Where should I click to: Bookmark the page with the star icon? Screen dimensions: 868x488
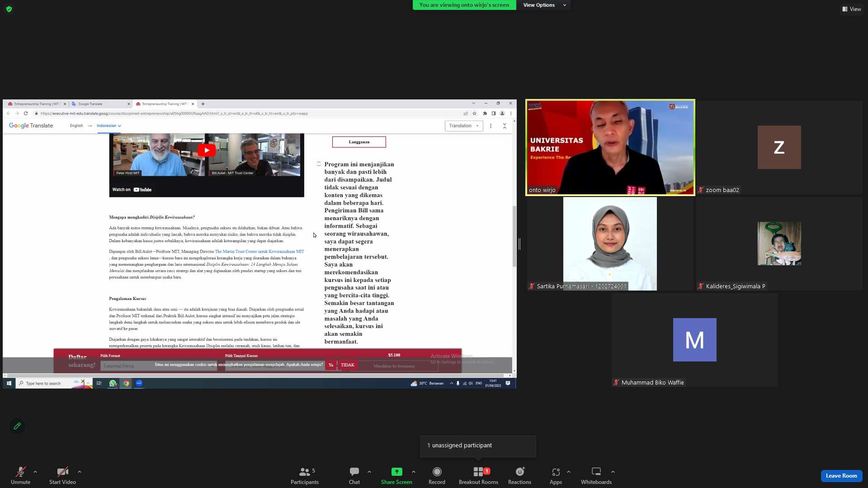click(474, 113)
